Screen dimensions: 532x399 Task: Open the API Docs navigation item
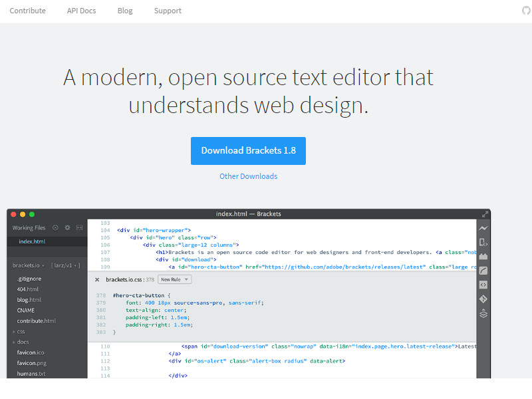81,11
